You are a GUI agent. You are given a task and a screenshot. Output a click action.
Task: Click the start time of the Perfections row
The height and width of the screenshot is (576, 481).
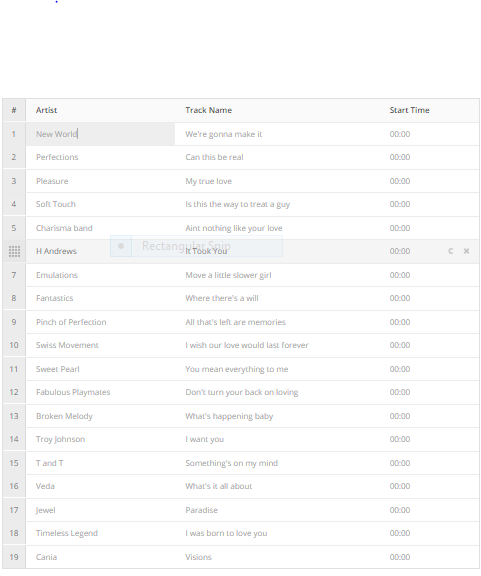click(x=400, y=157)
